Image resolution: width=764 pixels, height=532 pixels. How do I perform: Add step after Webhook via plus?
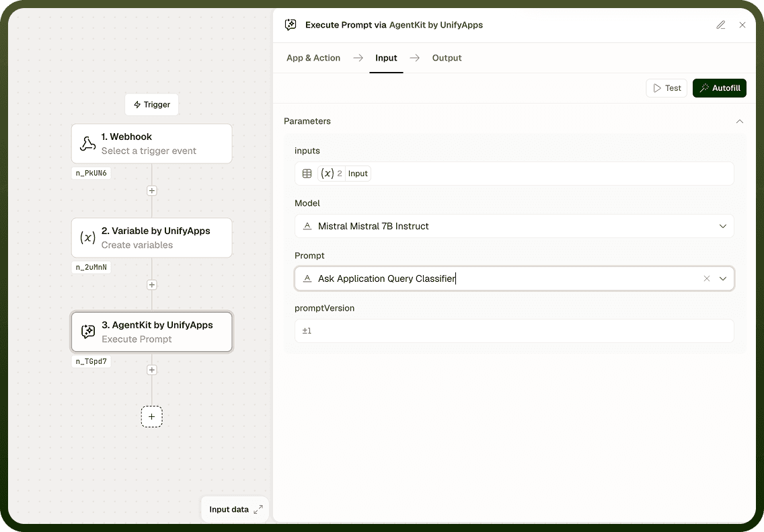151,190
